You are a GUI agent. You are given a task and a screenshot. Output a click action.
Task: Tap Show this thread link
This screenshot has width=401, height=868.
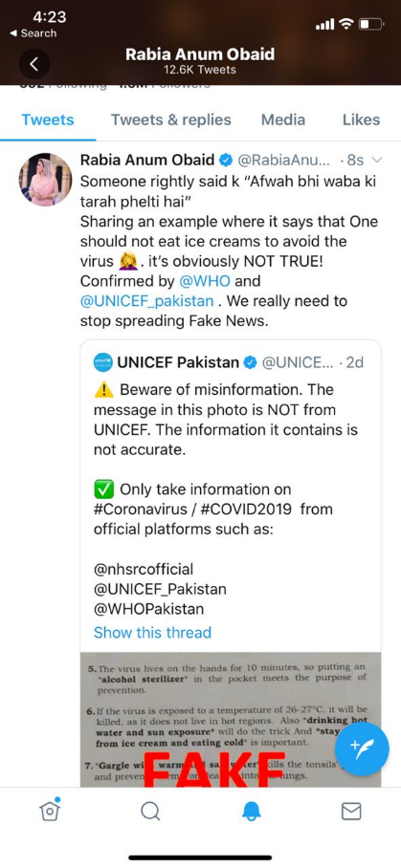pos(152,632)
